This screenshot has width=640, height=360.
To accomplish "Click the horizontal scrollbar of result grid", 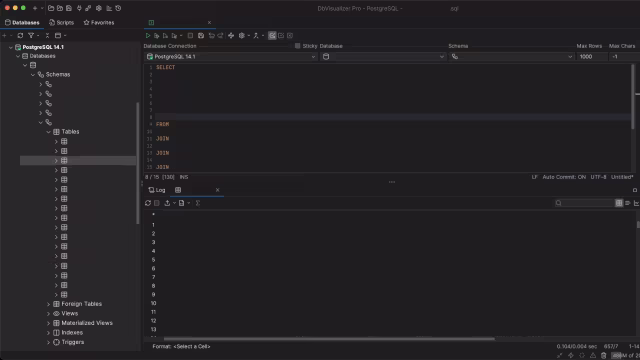I will pyautogui.click(x=329, y=338).
